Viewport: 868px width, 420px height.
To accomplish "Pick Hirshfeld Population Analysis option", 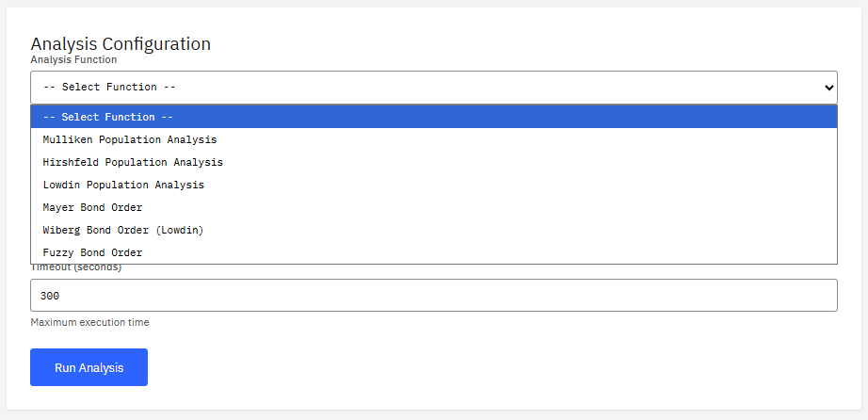I will click(x=133, y=162).
